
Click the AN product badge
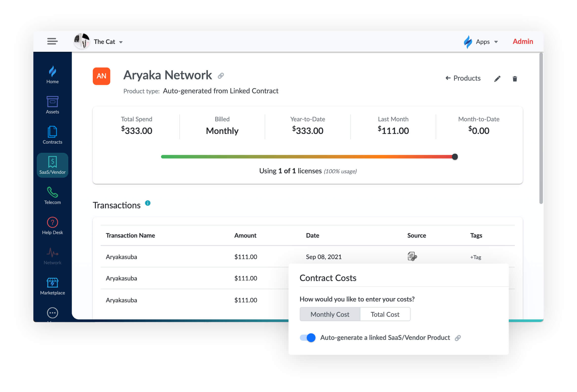pos(101,76)
